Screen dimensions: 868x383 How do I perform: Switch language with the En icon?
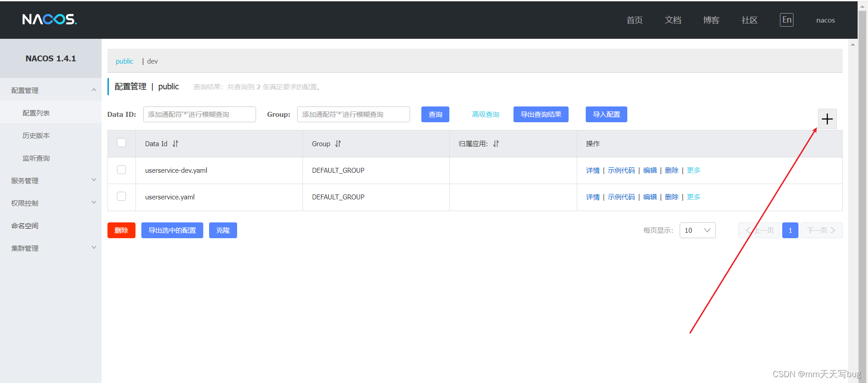786,20
